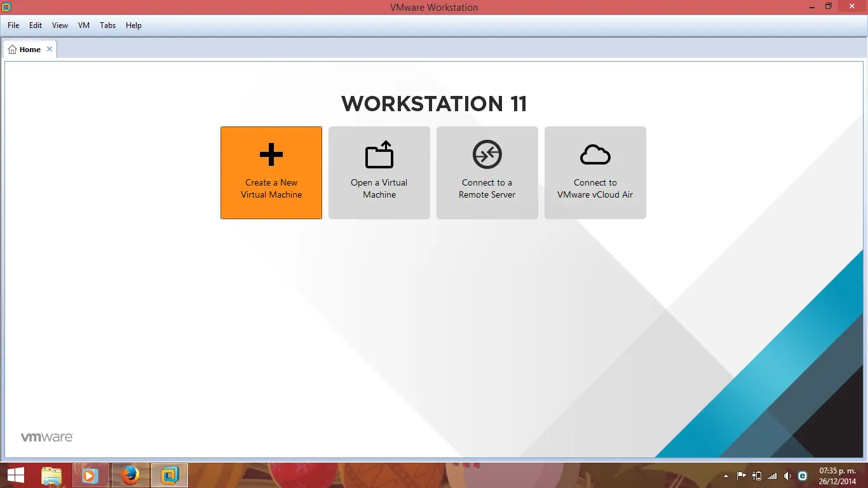868x488 pixels.
Task: Restore down the VMware Workstation window
Action: click(x=829, y=6)
